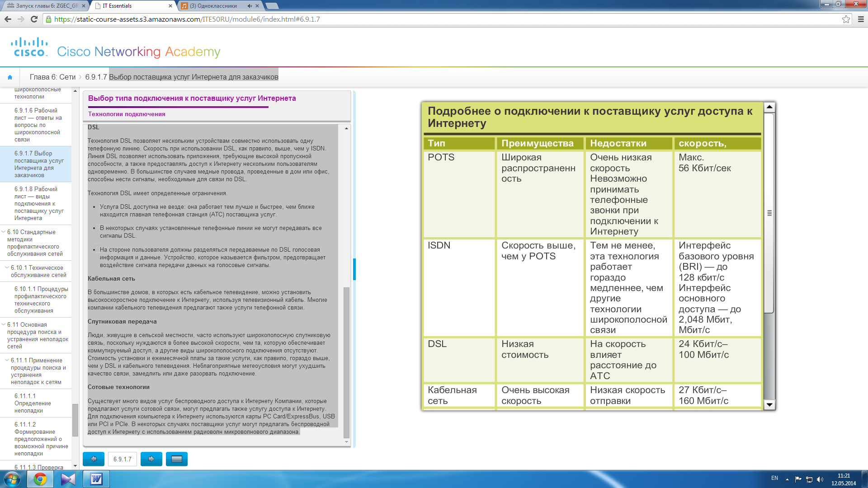Screen dimensions: 868x488
Task: Bookmark this page with star icon
Action: [846, 19]
